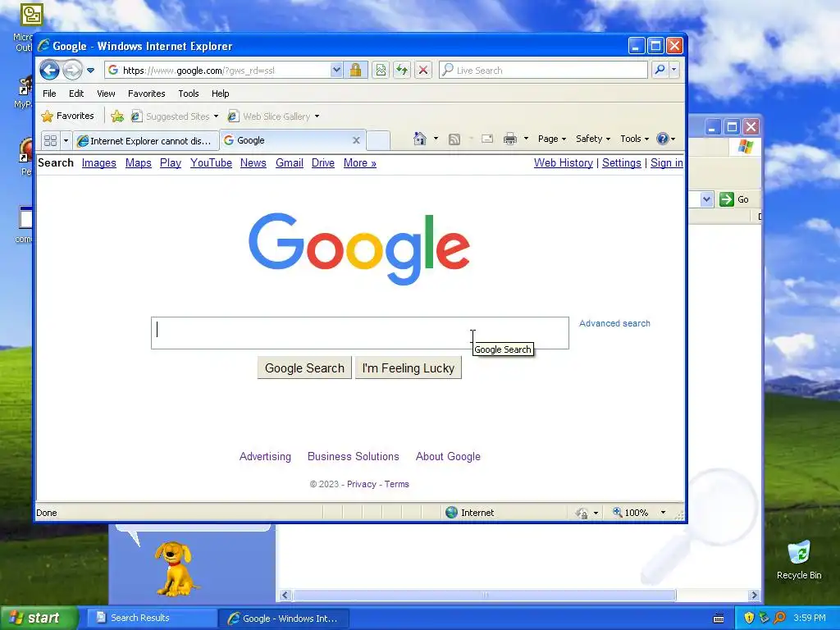Open the File menu
Image resolution: width=840 pixels, height=630 pixels.
point(49,94)
